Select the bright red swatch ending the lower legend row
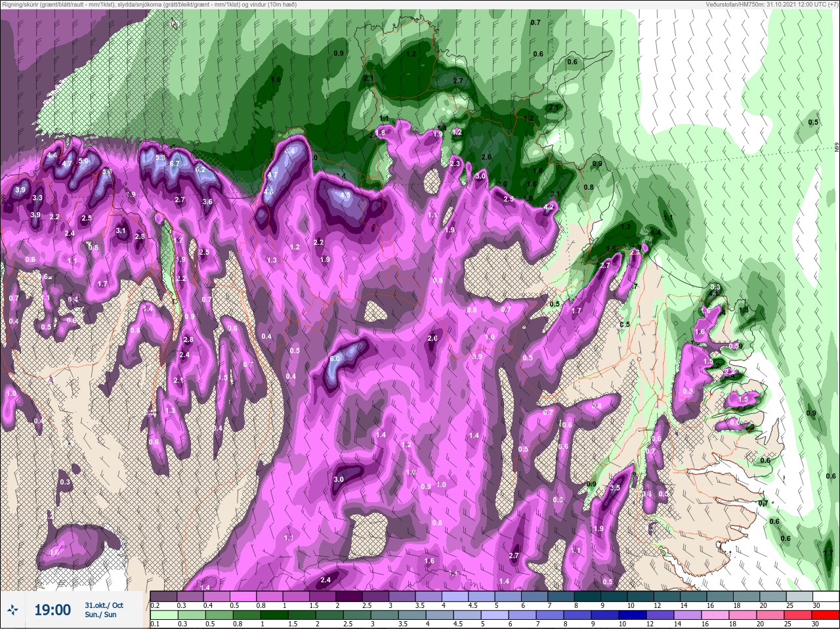This screenshot has width=840, height=629. click(826, 615)
